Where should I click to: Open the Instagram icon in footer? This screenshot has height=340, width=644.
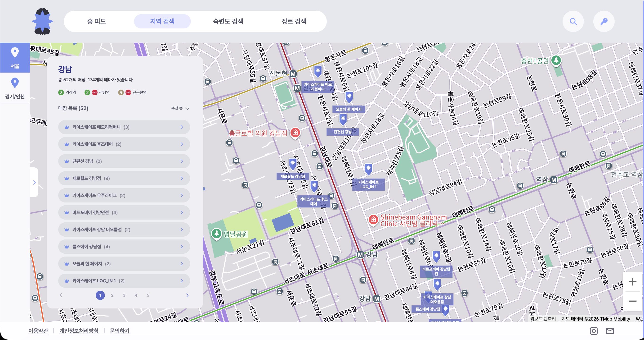click(x=594, y=331)
